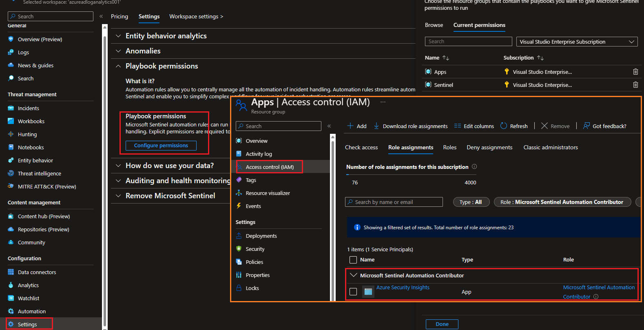Click Search by name or email field
This screenshot has height=330, width=644.
click(x=394, y=202)
